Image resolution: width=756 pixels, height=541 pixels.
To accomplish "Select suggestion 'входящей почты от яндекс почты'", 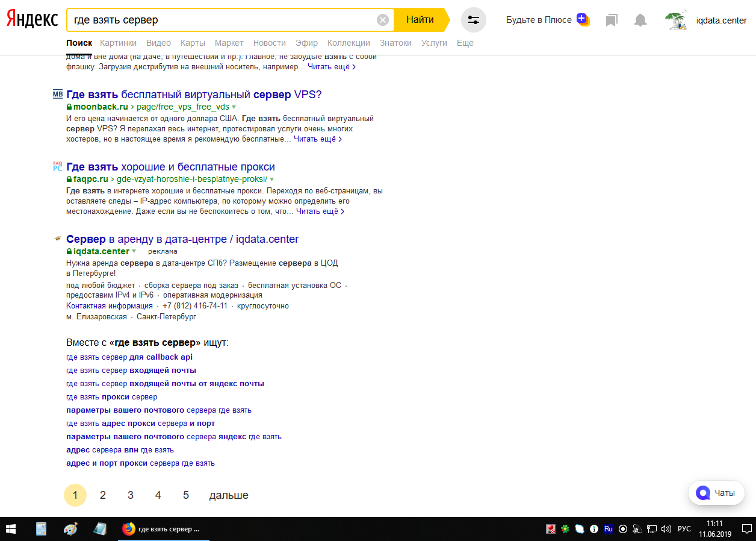I will [x=165, y=384].
